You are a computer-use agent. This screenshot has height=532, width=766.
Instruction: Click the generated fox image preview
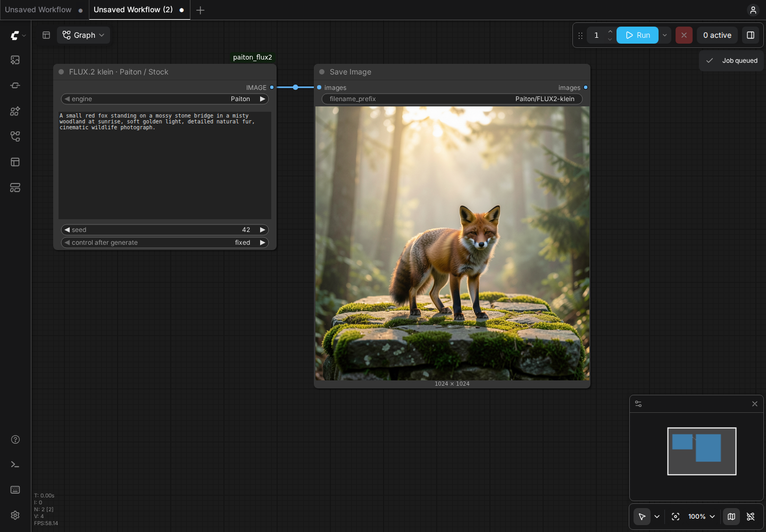pyautogui.click(x=452, y=243)
